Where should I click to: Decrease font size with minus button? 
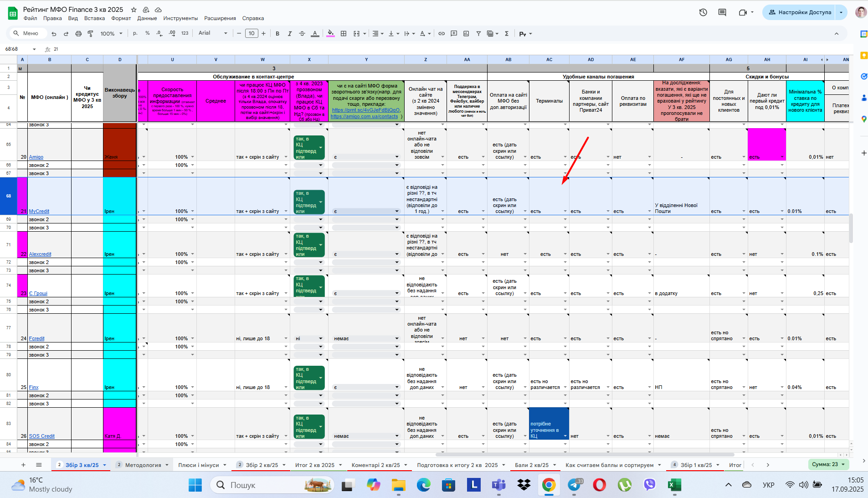239,33
